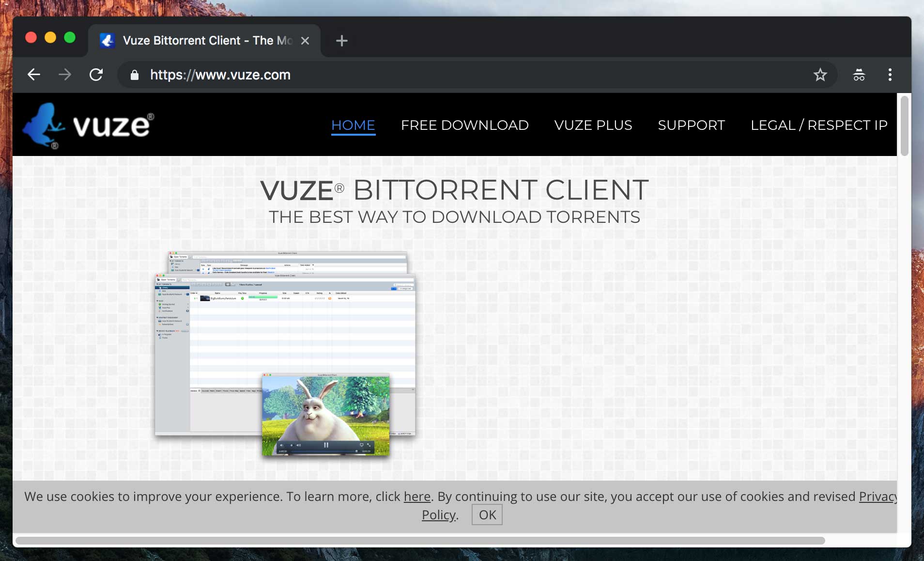Click the VUZE BITTORRENT CLIENT heading

[x=454, y=190]
